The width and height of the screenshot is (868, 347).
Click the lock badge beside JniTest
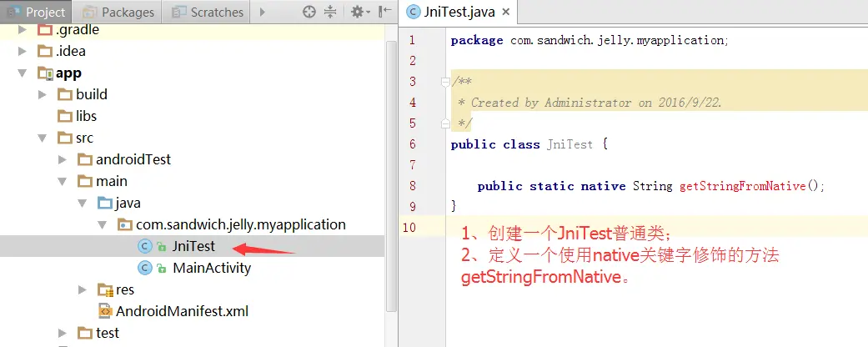(161, 247)
